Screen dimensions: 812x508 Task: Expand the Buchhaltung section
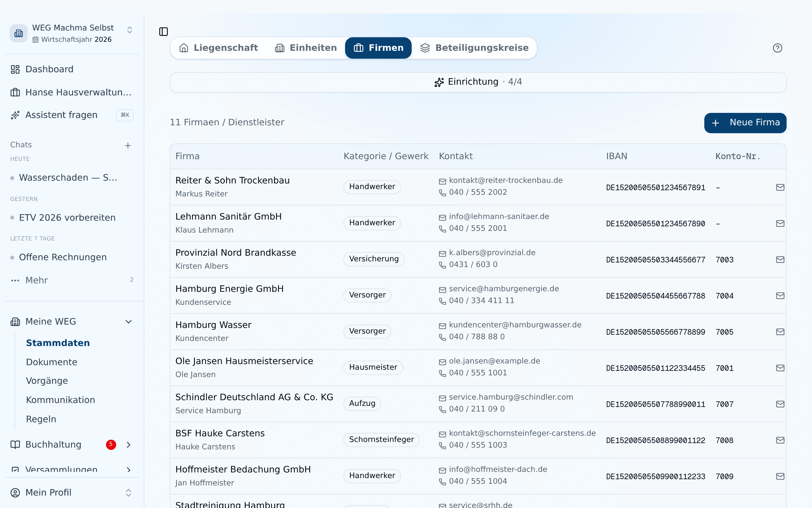pyautogui.click(x=129, y=445)
